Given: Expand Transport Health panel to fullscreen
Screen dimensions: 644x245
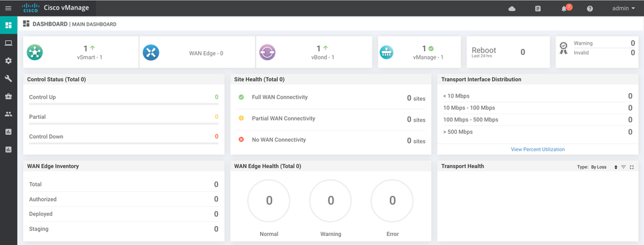Looking at the screenshot, I should point(632,167).
